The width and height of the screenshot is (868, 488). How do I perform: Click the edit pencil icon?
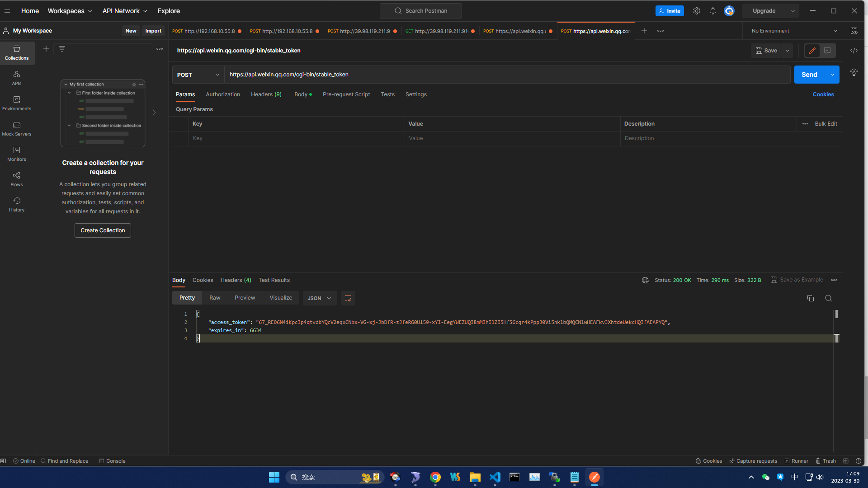coord(812,51)
